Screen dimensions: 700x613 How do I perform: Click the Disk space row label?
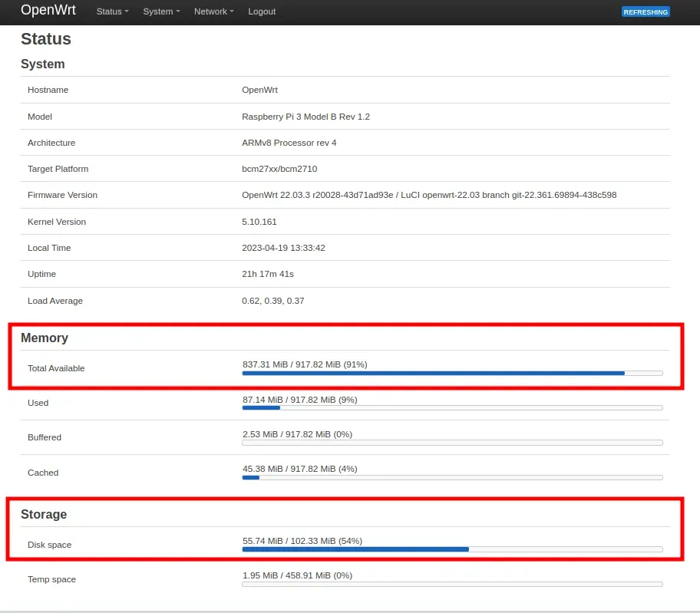click(50, 545)
